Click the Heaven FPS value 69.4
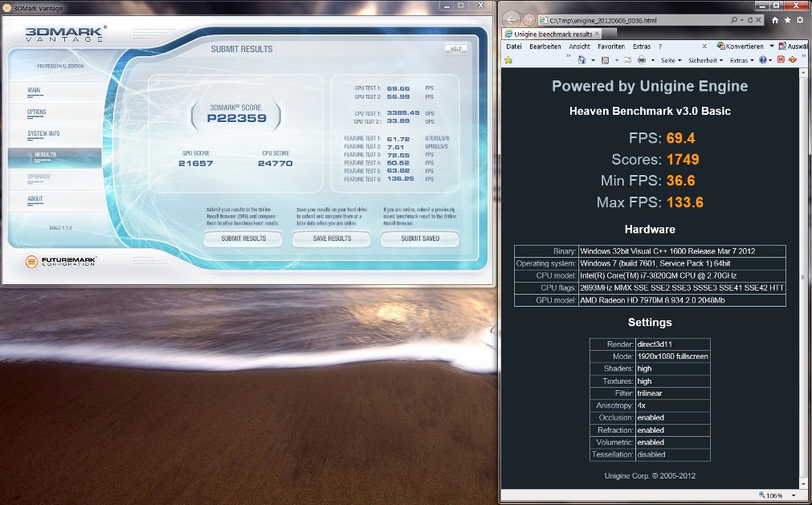The height and width of the screenshot is (505, 812). click(x=680, y=138)
